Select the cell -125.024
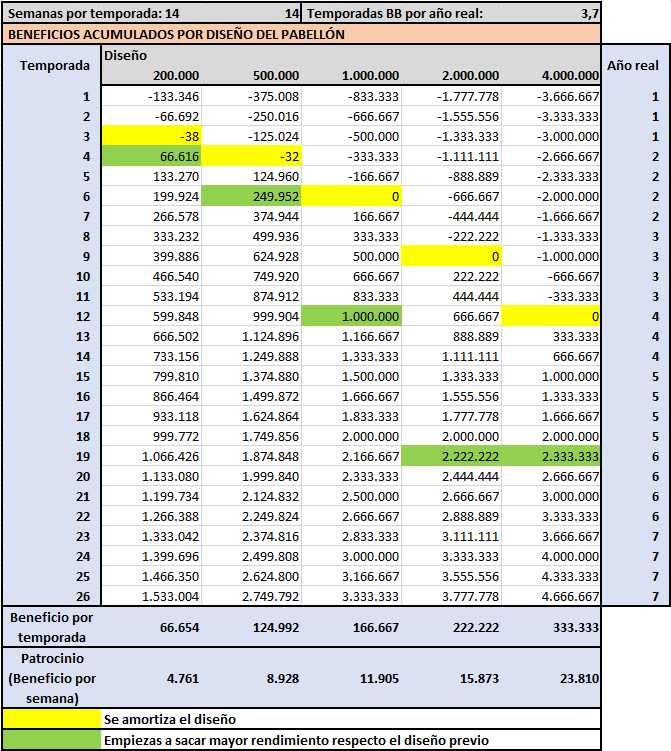 [x=252, y=137]
